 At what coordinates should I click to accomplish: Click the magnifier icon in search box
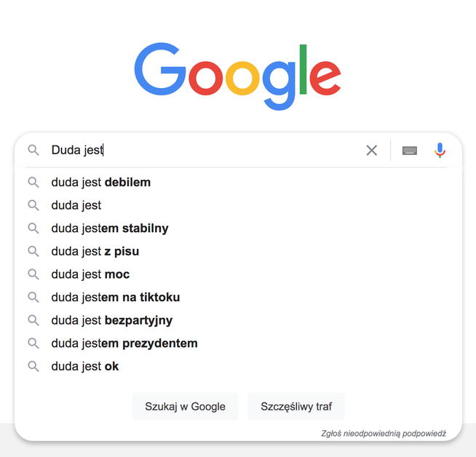(x=33, y=151)
